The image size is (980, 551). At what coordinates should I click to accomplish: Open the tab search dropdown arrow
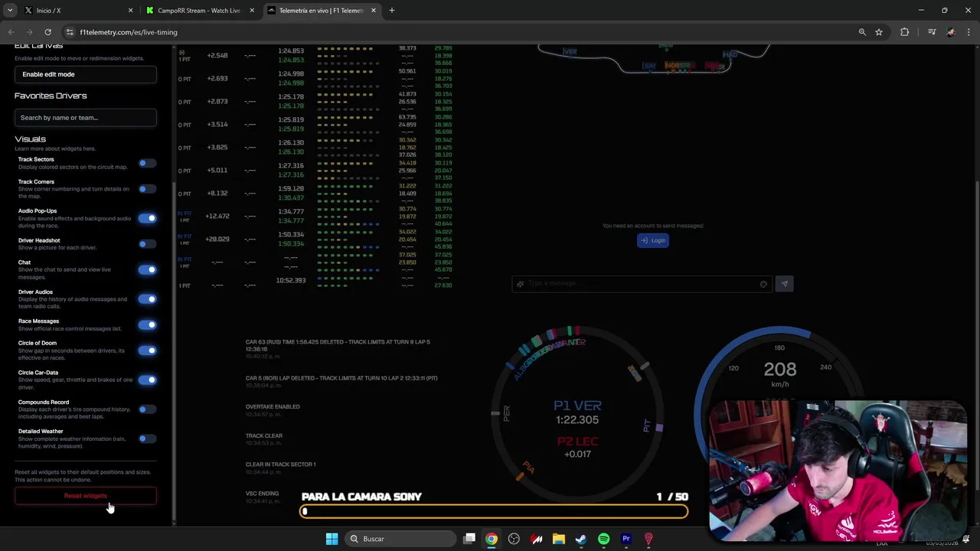[x=10, y=11]
